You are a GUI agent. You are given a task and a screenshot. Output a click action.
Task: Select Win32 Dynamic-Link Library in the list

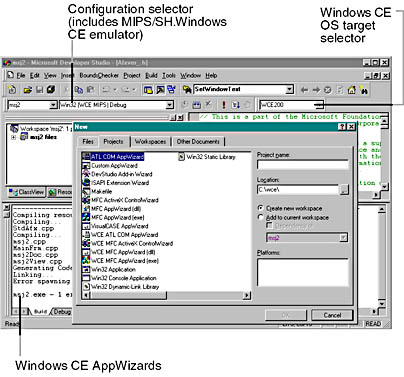point(121,287)
